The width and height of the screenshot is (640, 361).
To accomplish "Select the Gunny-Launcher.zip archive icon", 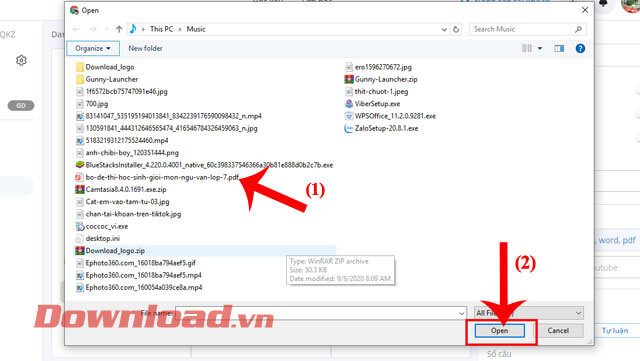I will 349,79.
